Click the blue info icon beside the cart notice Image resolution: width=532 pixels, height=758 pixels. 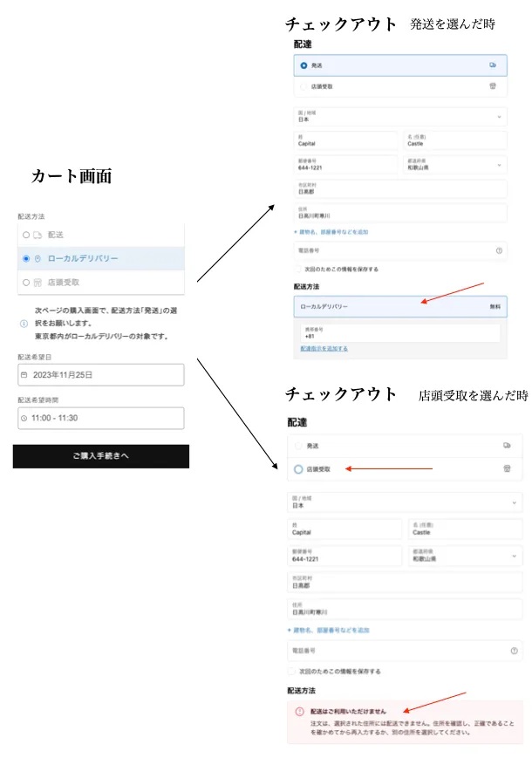[24, 323]
